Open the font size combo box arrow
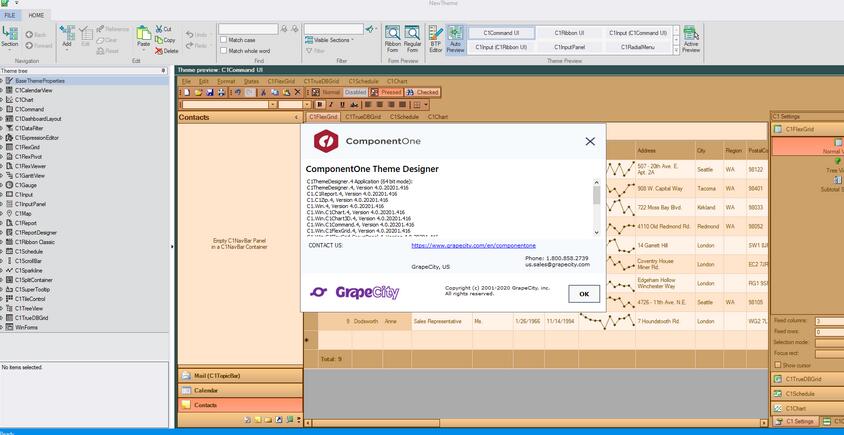 pyautogui.click(x=307, y=104)
